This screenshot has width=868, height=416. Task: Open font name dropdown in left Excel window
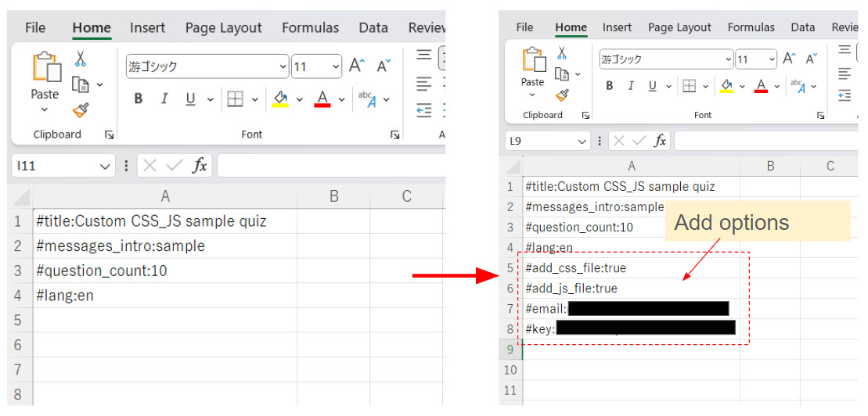283,67
